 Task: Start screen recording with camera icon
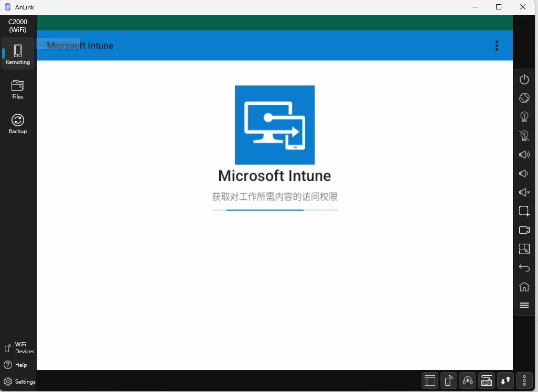click(524, 230)
